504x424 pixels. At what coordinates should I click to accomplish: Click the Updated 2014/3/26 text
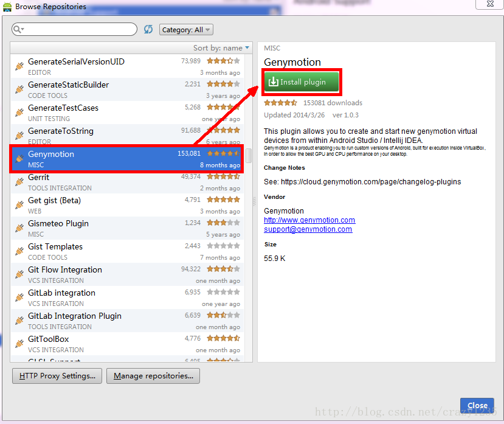pyautogui.click(x=294, y=115)
